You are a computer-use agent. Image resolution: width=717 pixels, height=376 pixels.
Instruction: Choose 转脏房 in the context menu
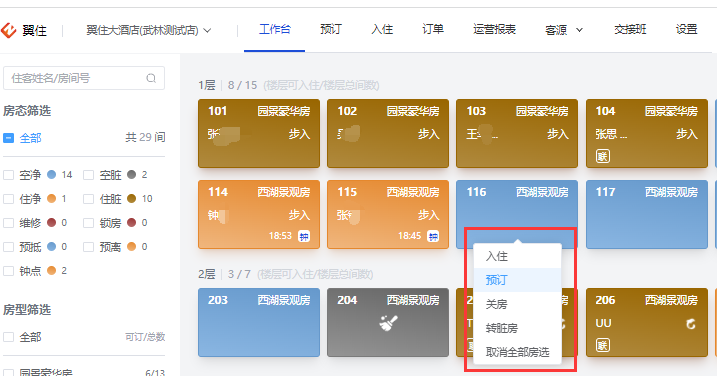click(517, 328)
